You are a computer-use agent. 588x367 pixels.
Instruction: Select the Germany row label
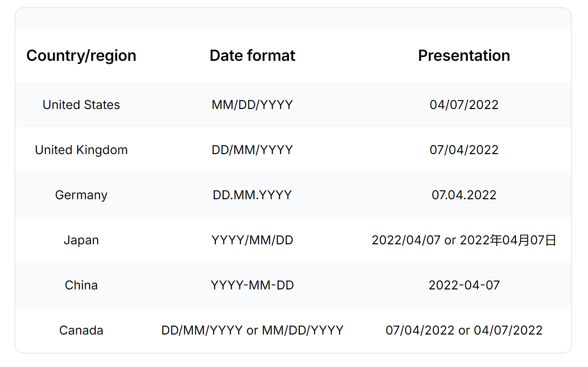tap(81, 195)
